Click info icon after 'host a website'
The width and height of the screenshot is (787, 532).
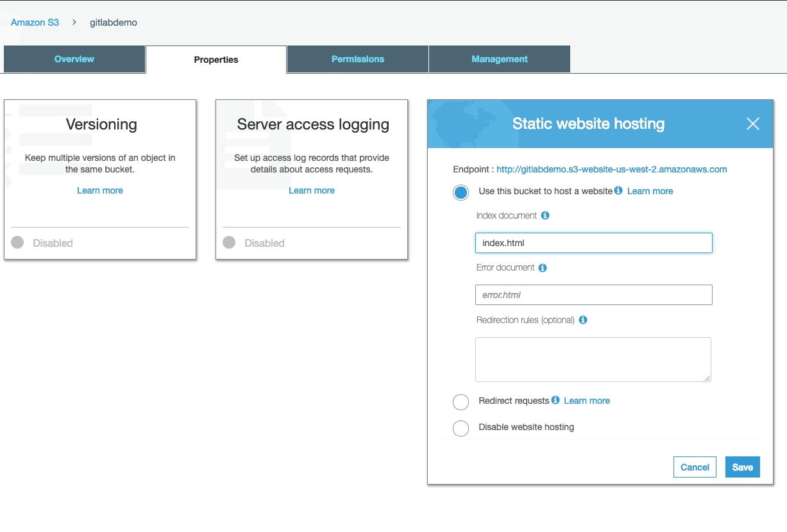pyautogui.click(x=618, y=191)
